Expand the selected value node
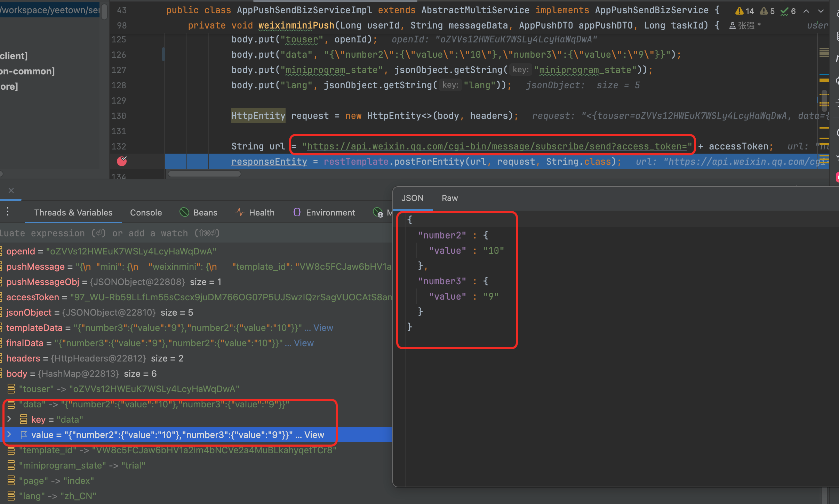 pos(9,434)
